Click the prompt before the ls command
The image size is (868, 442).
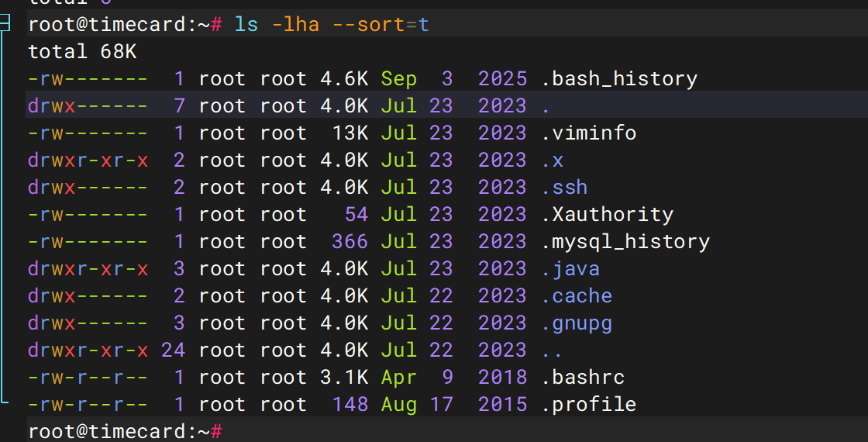125,24
